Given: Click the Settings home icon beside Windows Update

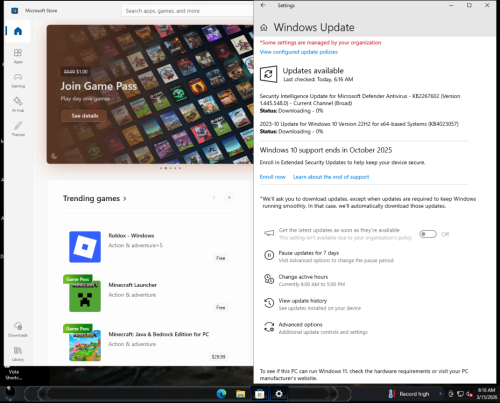Looking at the screenshot, I should [x=264, y=28].
